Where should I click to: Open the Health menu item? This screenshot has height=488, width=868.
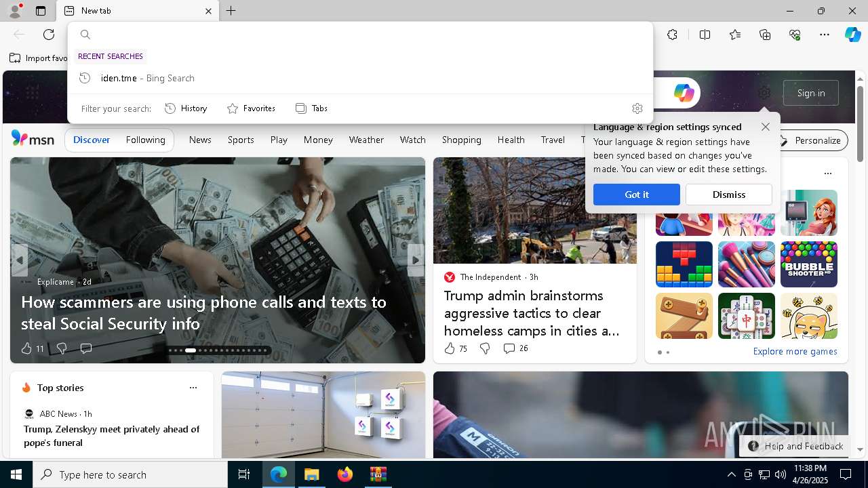pyautogui.click(x=511, y=140)
